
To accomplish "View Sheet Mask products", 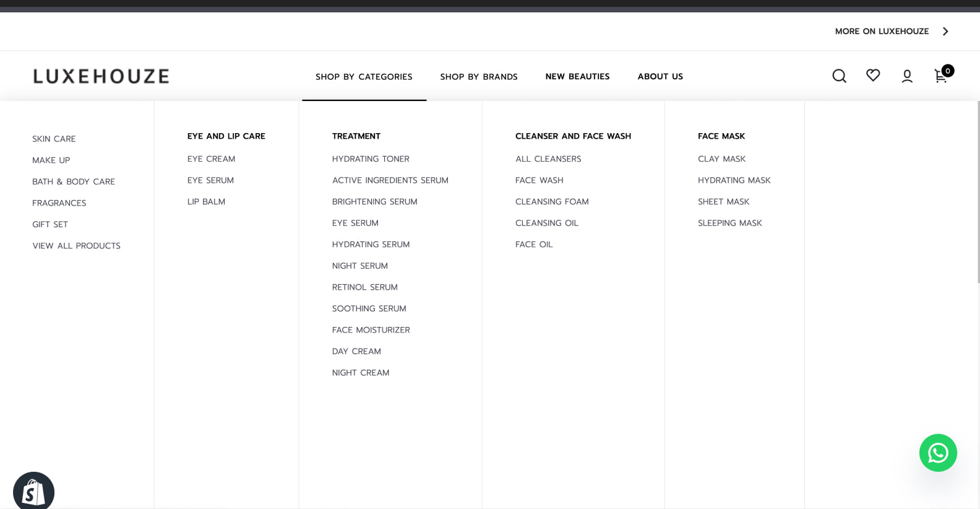I will [x=724, y=202].
